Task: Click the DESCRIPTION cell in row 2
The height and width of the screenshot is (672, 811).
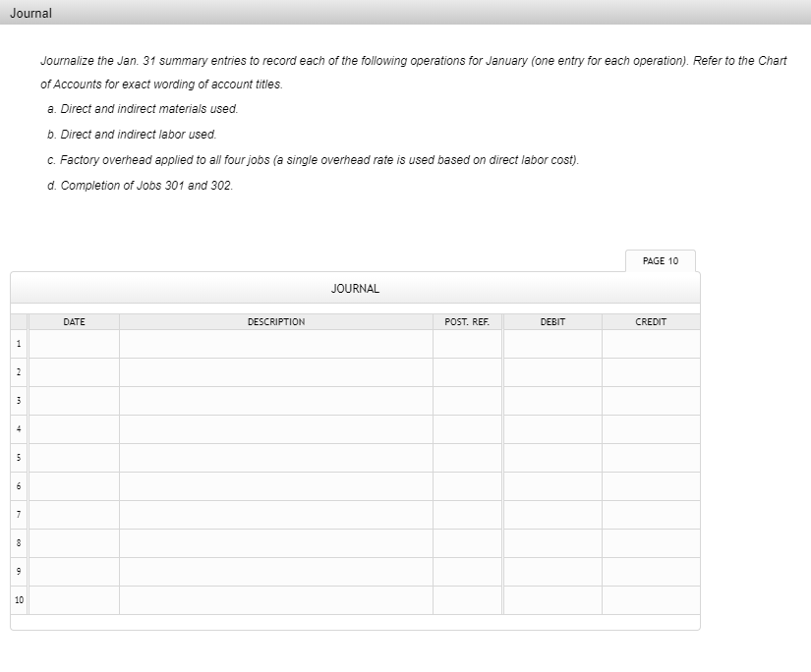Action: pos(275,371)
